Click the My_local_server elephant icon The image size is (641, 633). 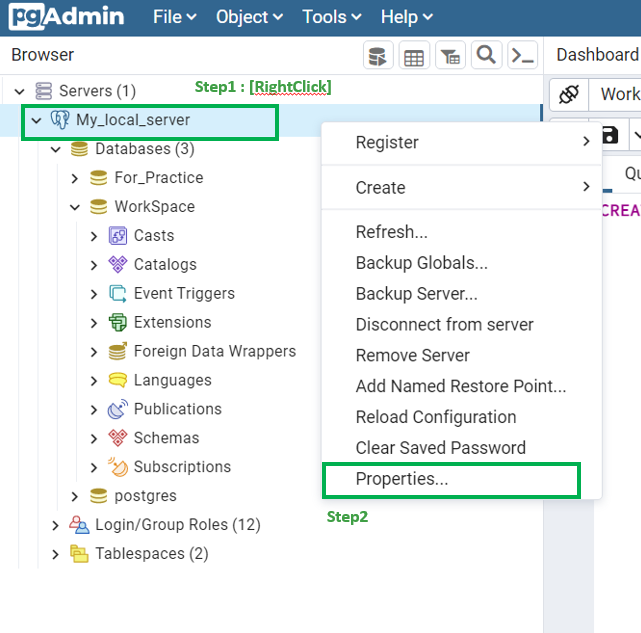click(x=60, y=120)
